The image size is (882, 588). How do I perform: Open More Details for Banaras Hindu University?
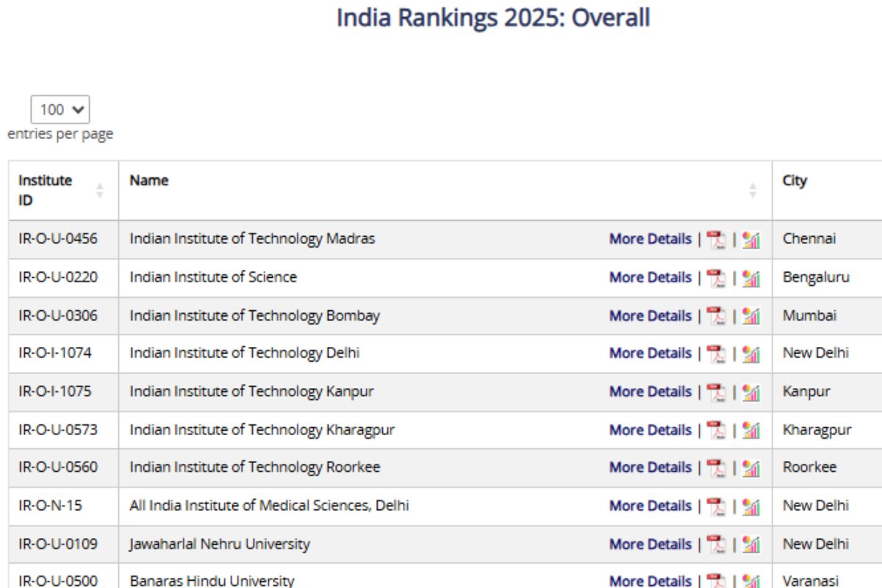point(650,580)
